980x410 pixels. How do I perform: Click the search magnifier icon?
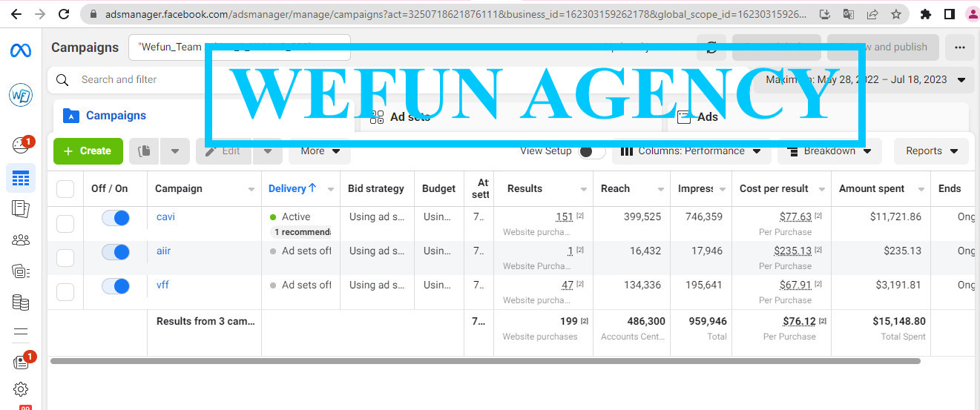(x=63, y=79)
